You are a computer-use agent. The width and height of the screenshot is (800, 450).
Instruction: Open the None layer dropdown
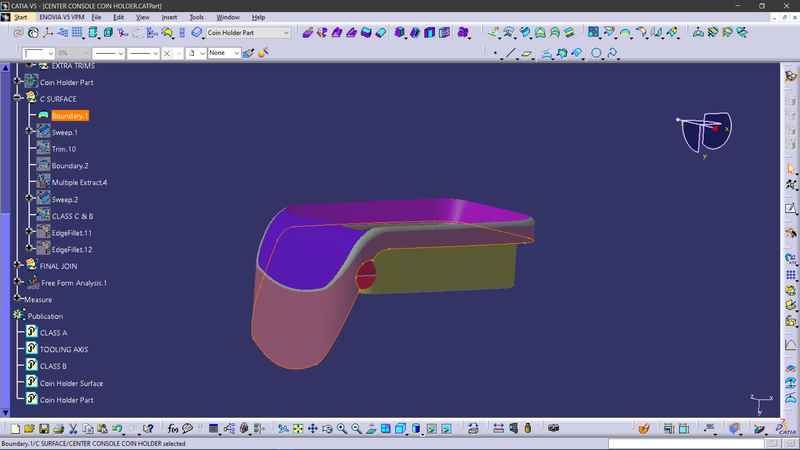point(237,53)
